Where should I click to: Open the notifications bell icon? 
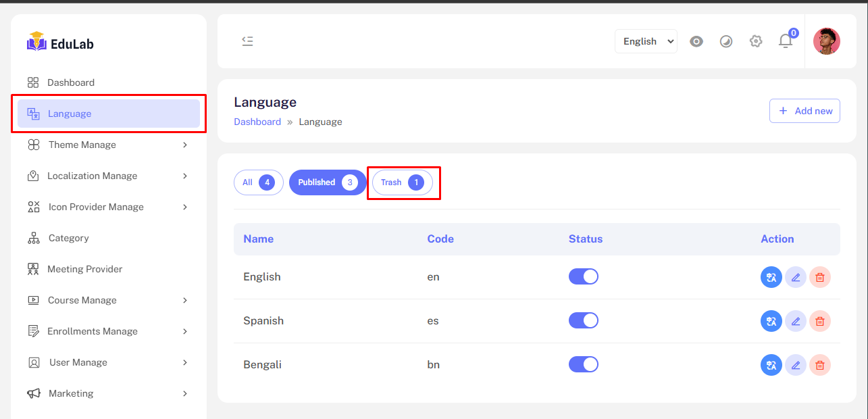click(785, 41)
